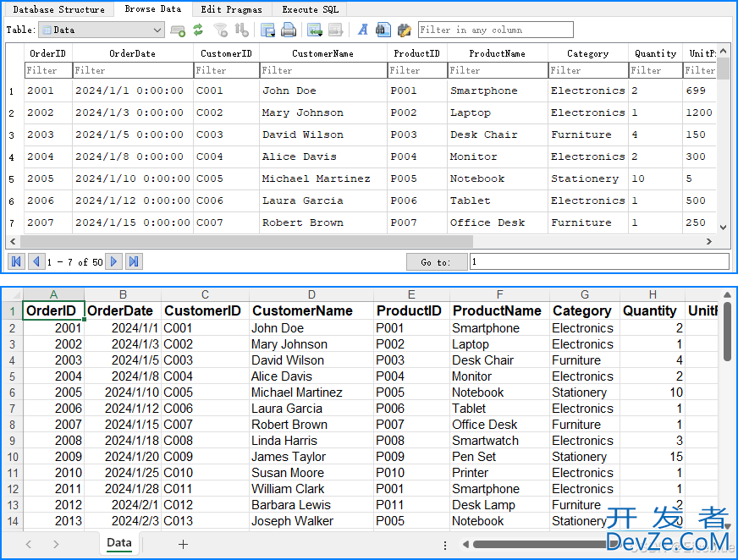Click next sheet arrow in spreadsheet
Screen dimensions: 738x560
56,545
